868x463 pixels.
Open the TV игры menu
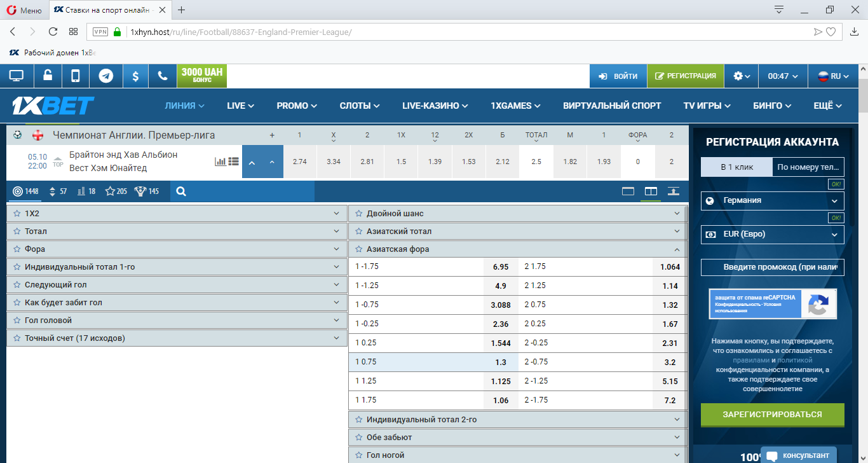click(x=707, y=106)
